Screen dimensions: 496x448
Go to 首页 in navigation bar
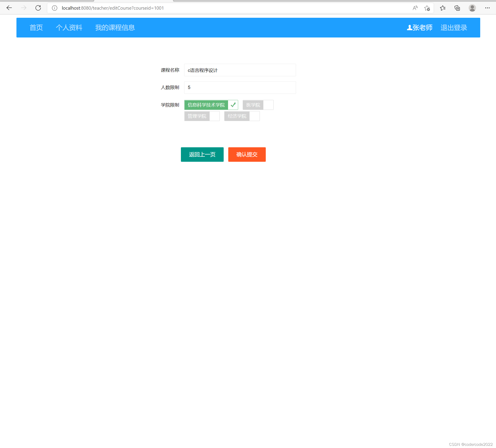point(36,28)
